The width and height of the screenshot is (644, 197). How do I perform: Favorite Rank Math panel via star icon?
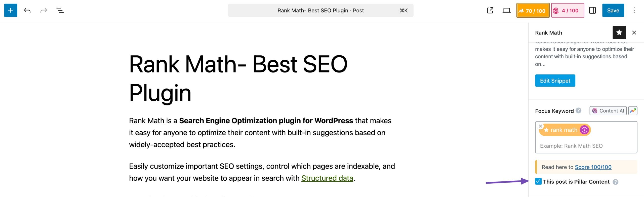pyautogui.click(x=619, y=32)
